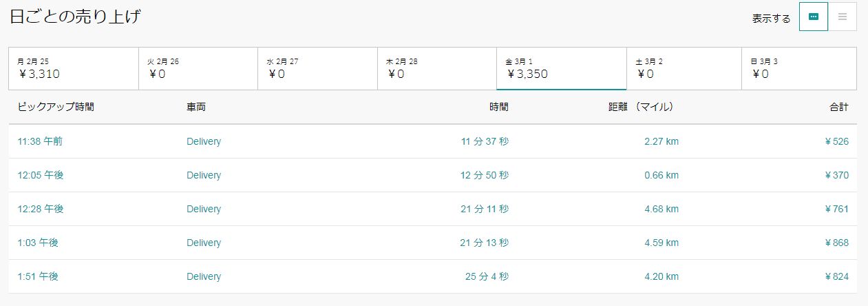Screen dimensions: 868x306
Task: Click the 25 分 4 秒 duration
Action: (487, 276)
